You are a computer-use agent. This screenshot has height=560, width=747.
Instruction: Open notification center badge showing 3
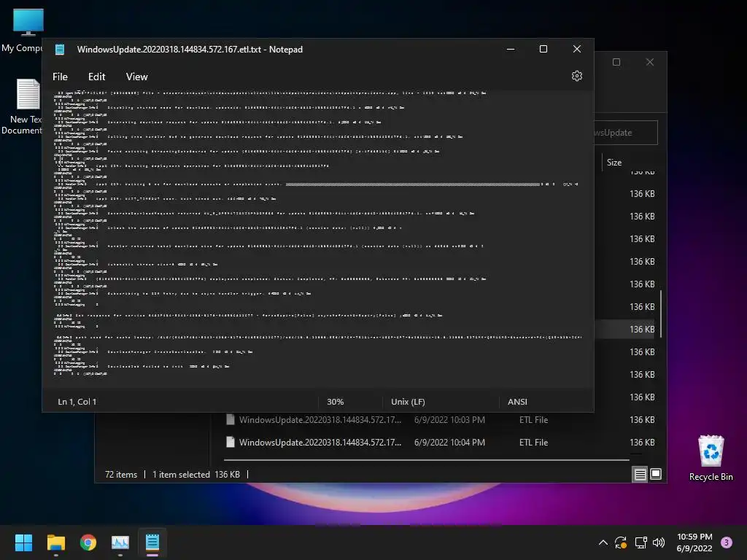pyautogui.click(x=727, y=542)
